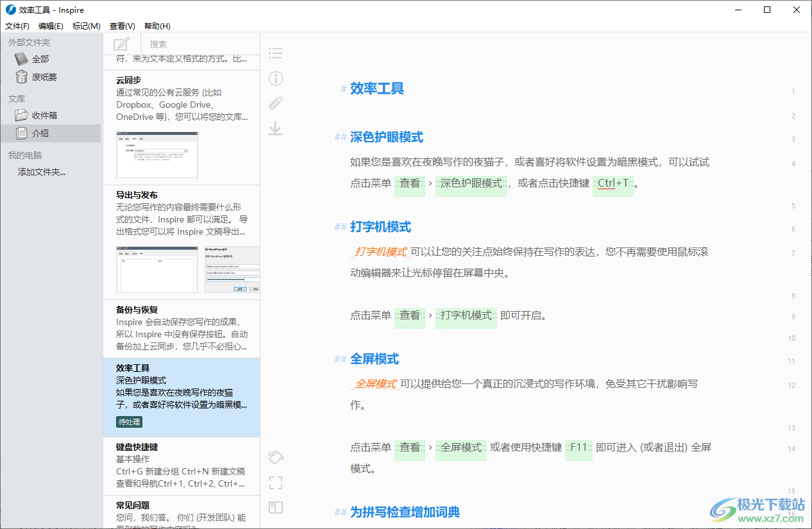
Task: Select the 介绍 library folder
Action: (40, 133)
